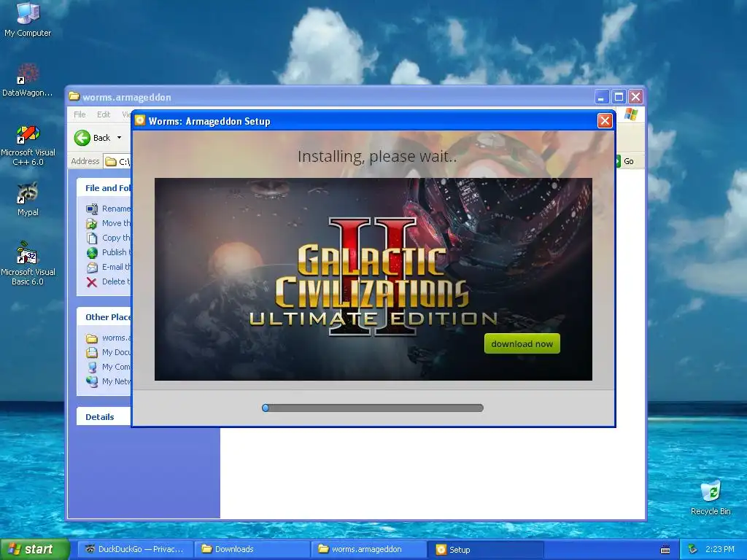Close the Worms: Armageddon Setup dialog

[x=605, y=121]
